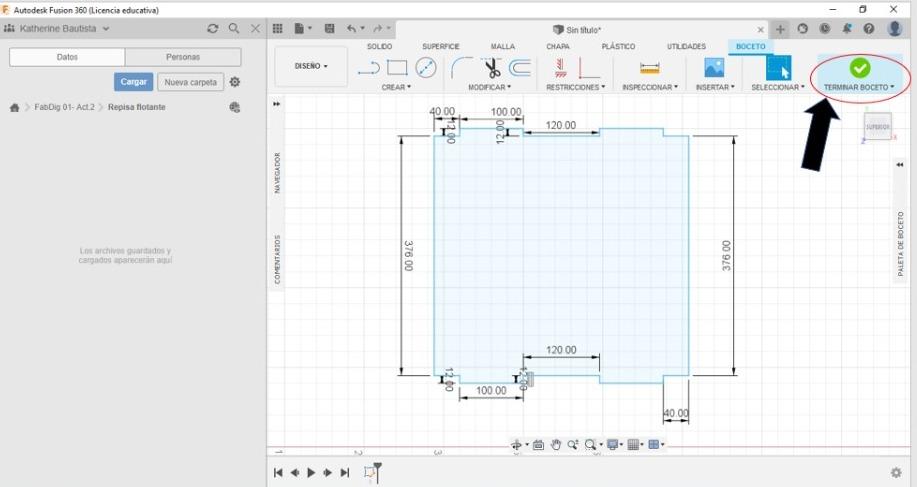Image resolution: width=917 pixels, height=487 pixels.
Task: Open a new design tab
Action: pyautogui.click(x=780, y=29)
